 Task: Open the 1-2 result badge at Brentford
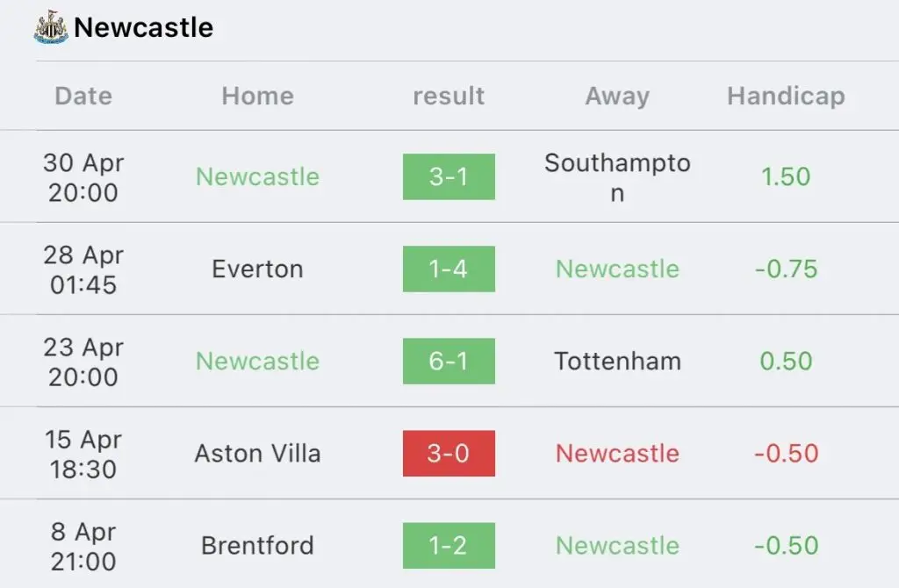tap(449, 546)
